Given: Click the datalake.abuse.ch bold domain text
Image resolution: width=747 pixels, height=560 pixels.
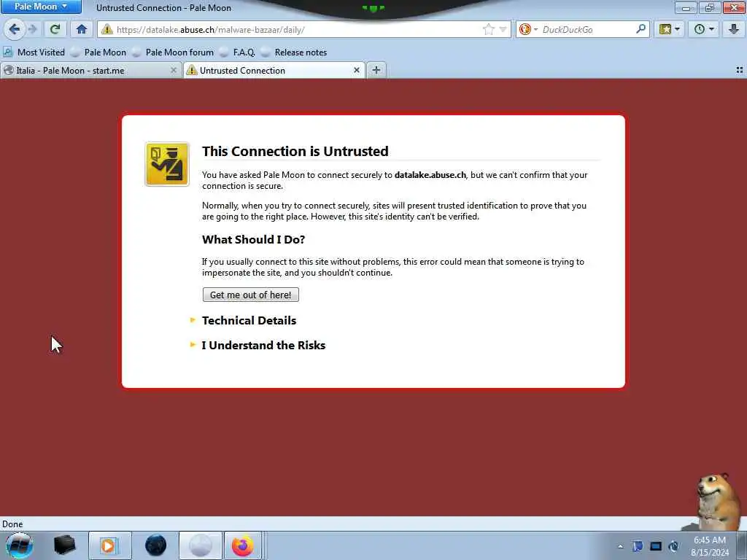Looking at the screenshot, I should coord(430,175).
